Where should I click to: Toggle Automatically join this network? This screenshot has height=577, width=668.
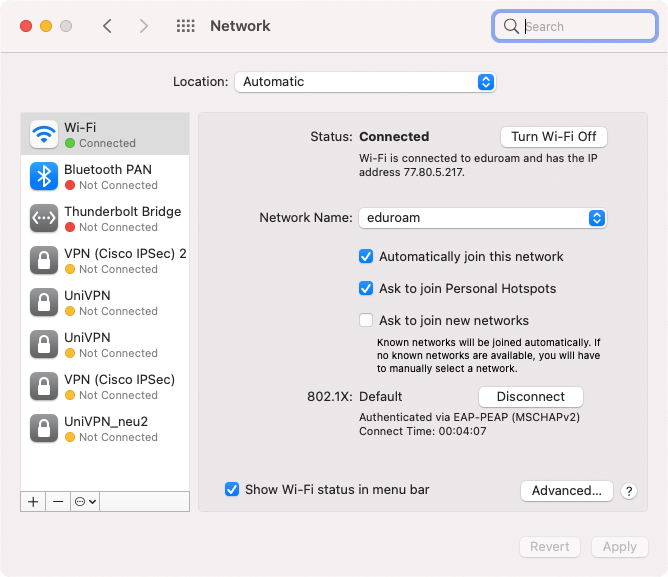366,257
